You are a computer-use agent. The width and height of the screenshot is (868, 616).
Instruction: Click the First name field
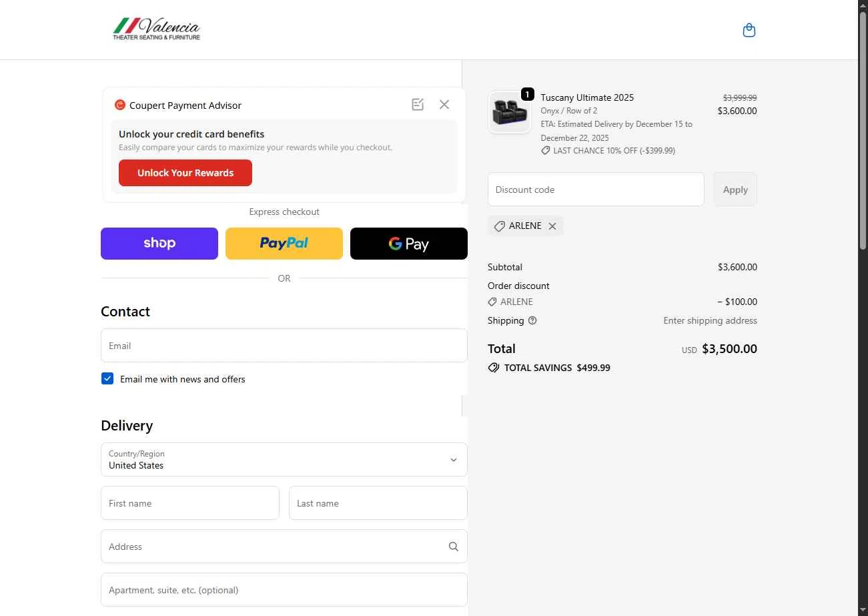pyautogui.click(x=190, y=503)
